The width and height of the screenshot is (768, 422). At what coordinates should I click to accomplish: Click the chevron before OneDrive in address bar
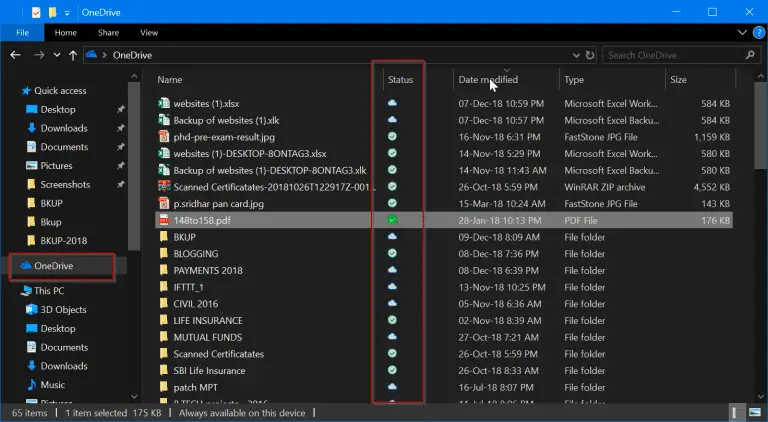(x=104, y=55)
